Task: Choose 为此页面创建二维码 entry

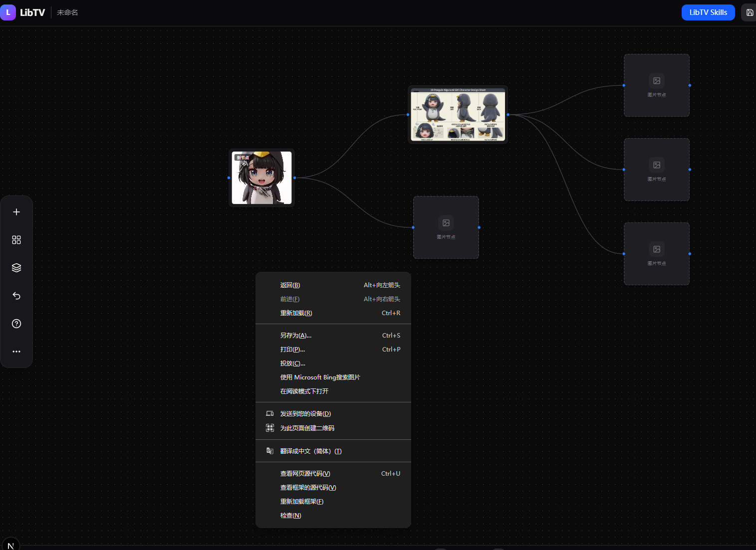Action: point(333,428)
